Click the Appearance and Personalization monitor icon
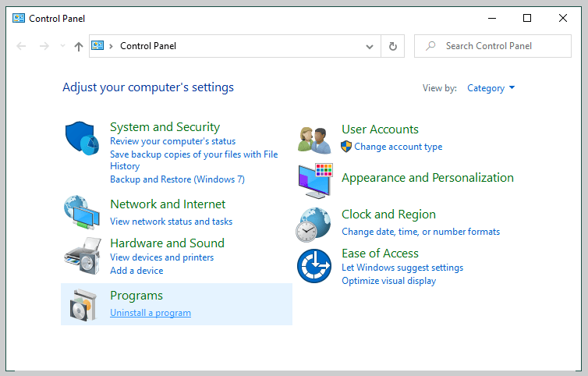 click(x=315, y=181)
